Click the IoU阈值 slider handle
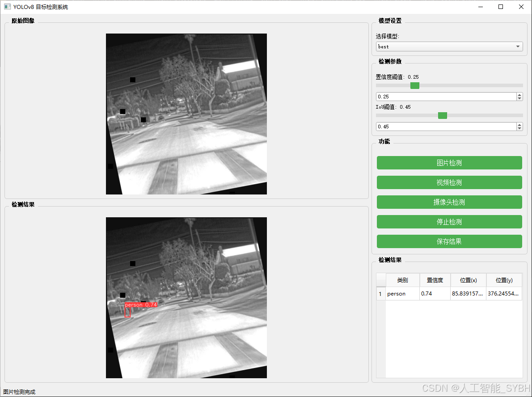 tap(443, 115)
